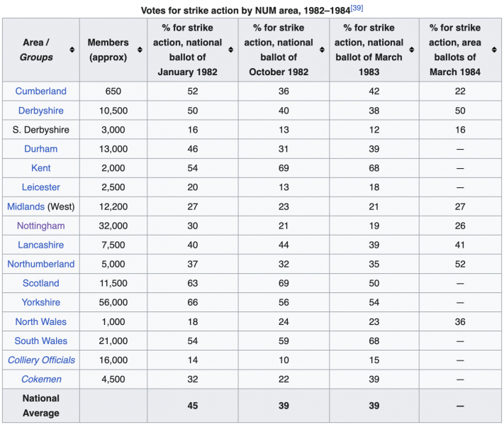Open the Yorkshire link
Viewport: 504px width, 425px height.
pyautogui.click(x=41, y=302)
